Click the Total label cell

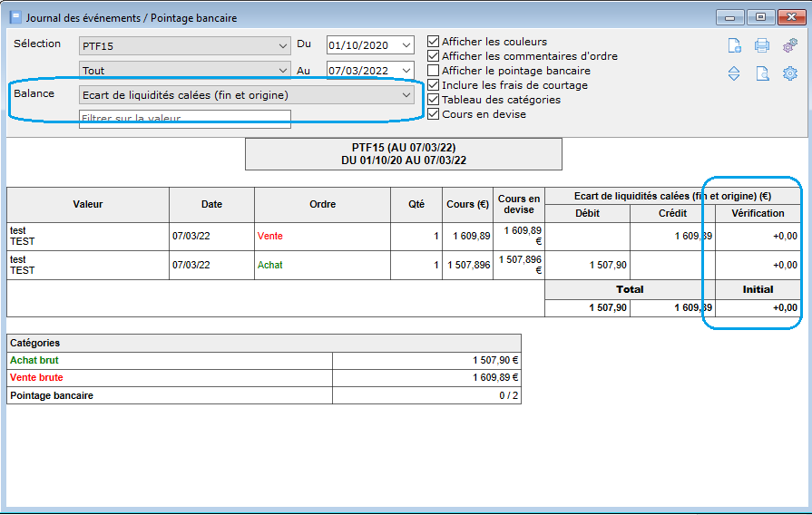(630, 290)
